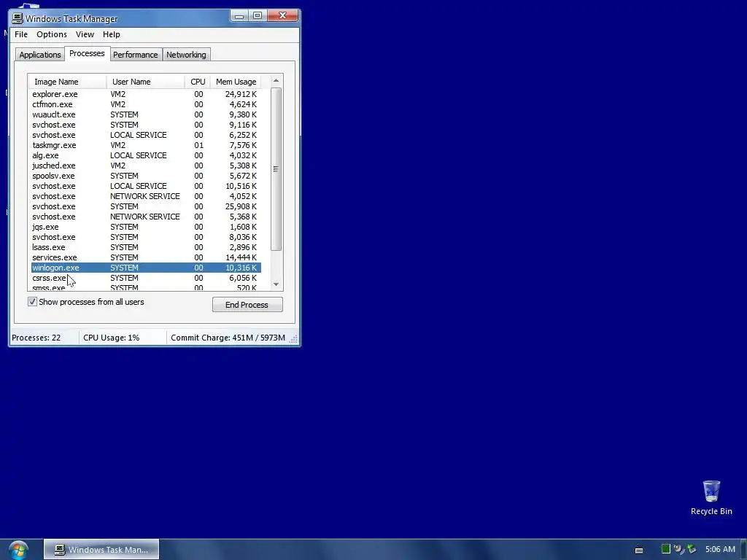Click the Task Manager title bar icon
Viewport: 747px width, 560px height.
tap(18, 18)
